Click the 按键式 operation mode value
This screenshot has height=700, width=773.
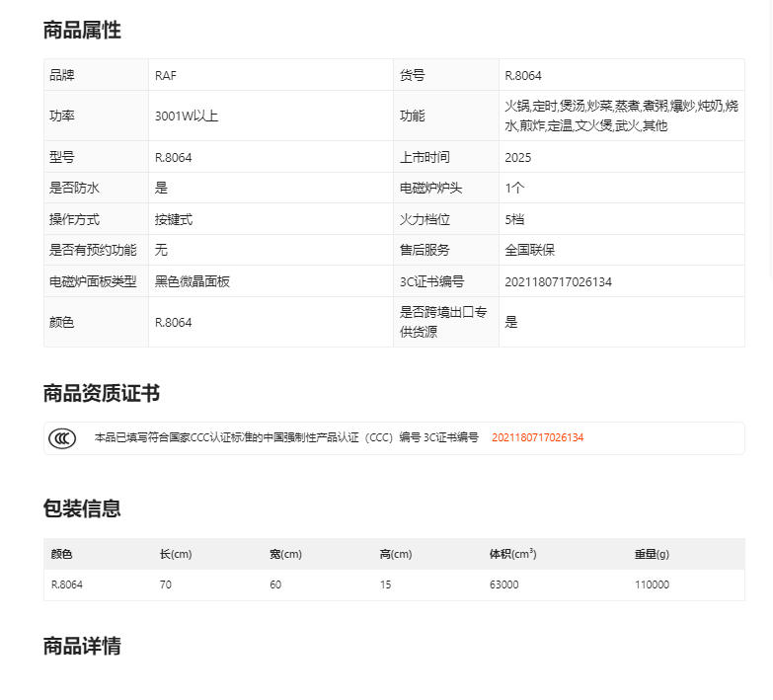click(x=174, y=219)
